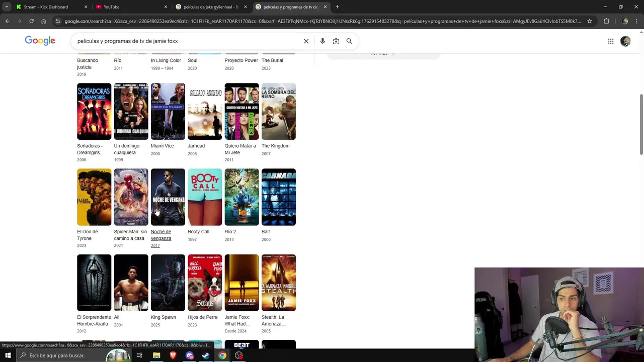The height and width of the screenshot is (362, 644).
Task: Click the In Living Color title
Action: click(x=166, y=60)
